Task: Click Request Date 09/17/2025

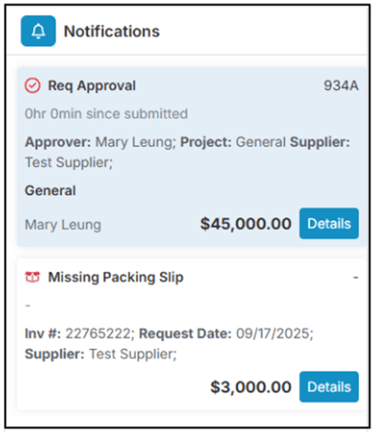Action: pos(226,333)
